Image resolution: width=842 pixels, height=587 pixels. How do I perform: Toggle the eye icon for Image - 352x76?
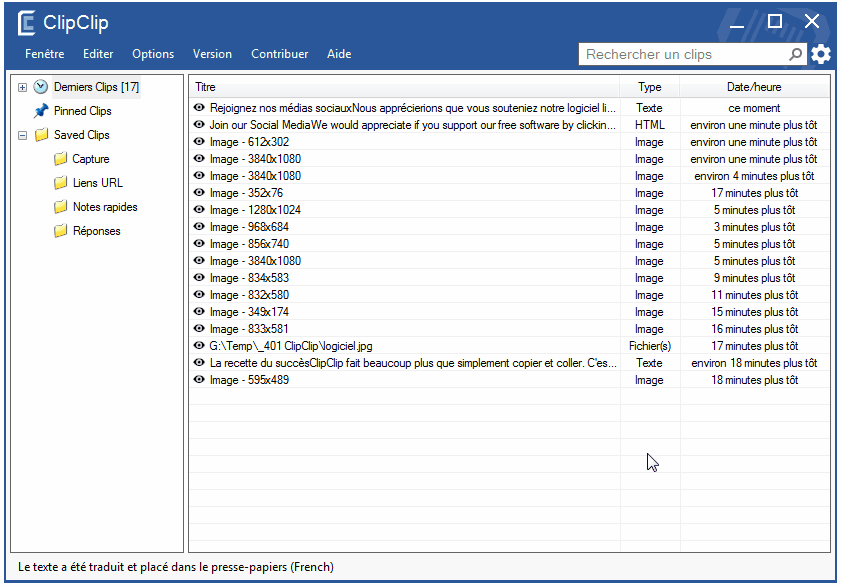point(199,193)
